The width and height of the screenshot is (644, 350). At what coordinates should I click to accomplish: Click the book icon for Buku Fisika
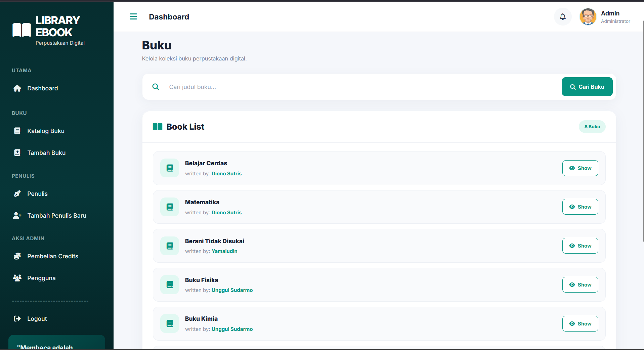(x=170, y=285)
